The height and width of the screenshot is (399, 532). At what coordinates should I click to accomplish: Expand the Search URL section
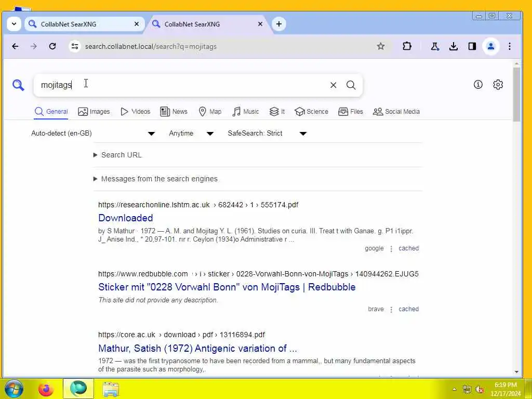point(118,155)
